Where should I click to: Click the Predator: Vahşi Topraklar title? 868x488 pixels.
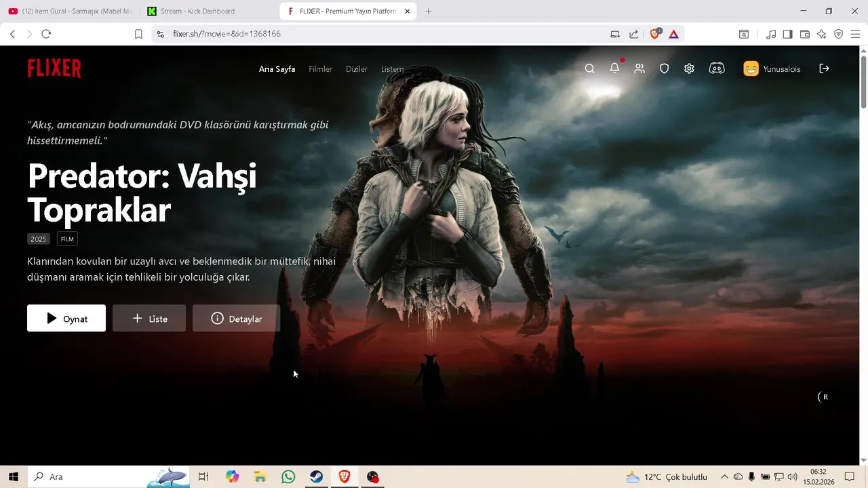coord(142,192)
